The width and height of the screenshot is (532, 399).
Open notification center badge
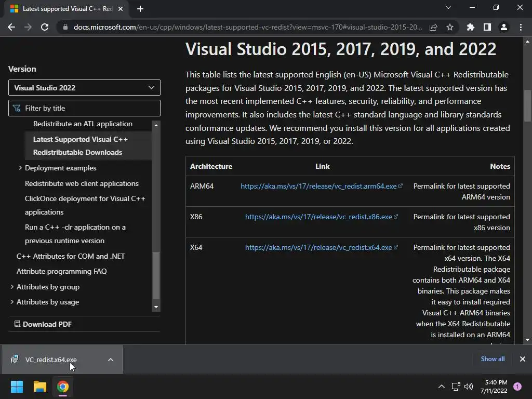pos(517,387)
